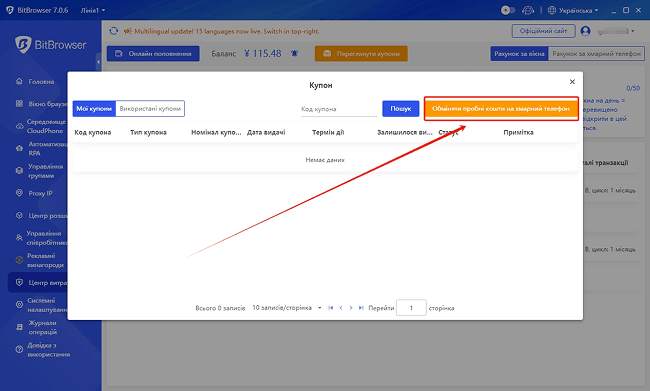Screen dimensions: 650x391
Task: Click Онлайн поповнення recharge button
Action: pyautogui.click(x=153, y=53)
